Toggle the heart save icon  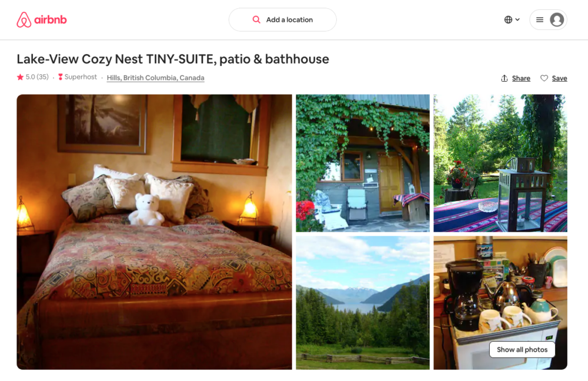544,78
